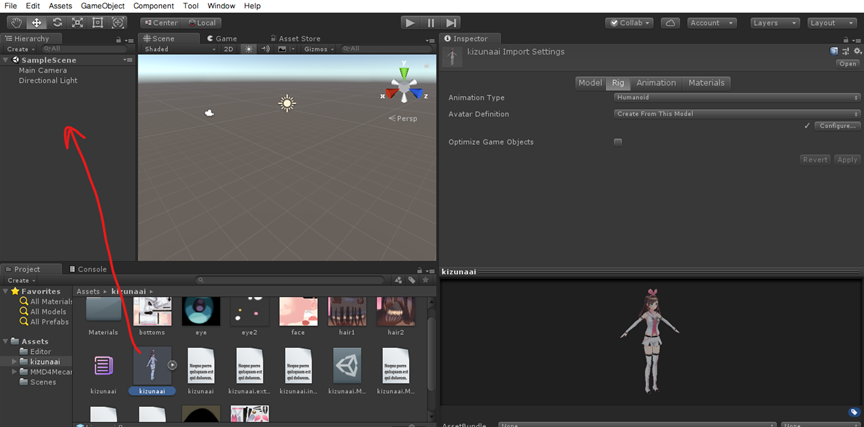Viewport: 864px width, 427px height.
Task: Click the Open button in Inspector
Action: click(847, 63)
